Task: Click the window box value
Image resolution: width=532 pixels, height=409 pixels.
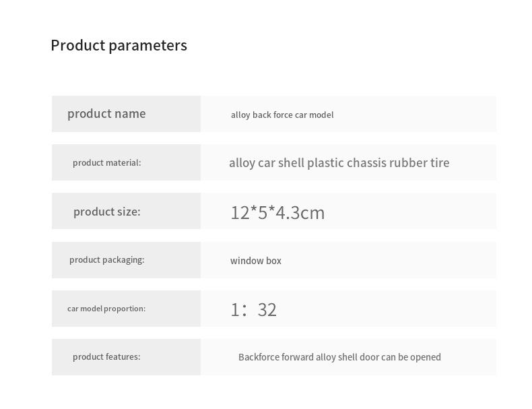Action: pyautogui.click(x=256, y=261)
